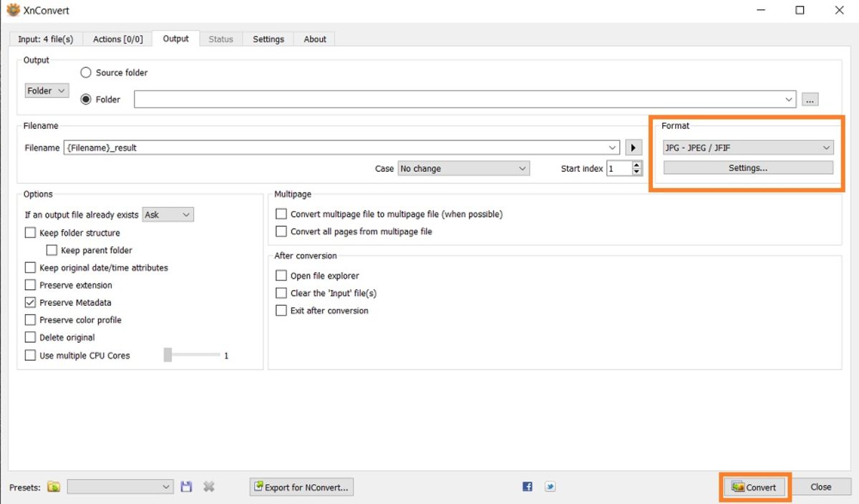Viewport: 859px width, 504px height.
Task: Open format Settings... button
Action: pyautogui.click(x=748, y=168)
